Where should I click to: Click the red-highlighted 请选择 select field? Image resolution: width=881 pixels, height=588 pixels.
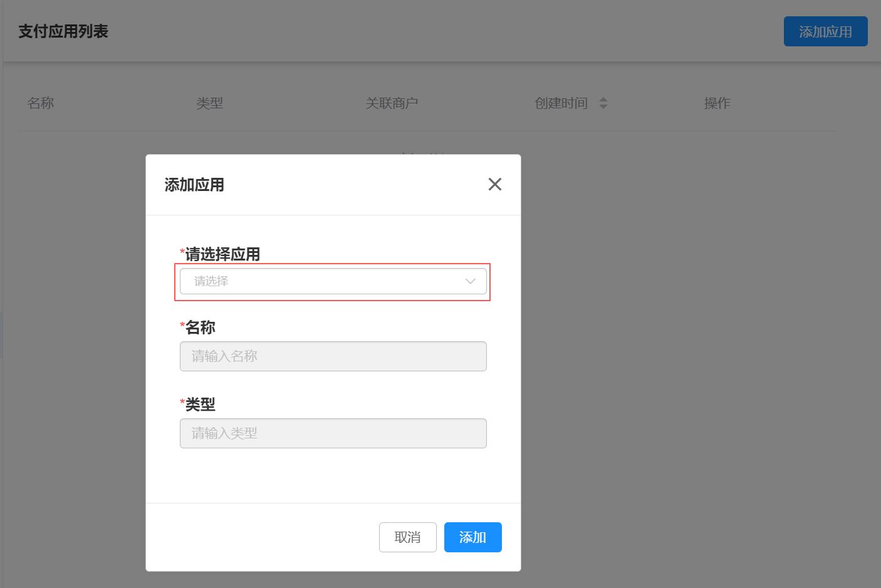pyautogui.click(x=333, y=281)
